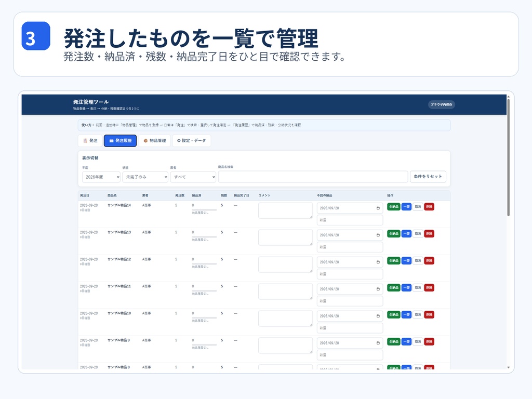The height and width of the screenshot is (399, 532).
Task: Open calendar picker in サンプル物品10 row
Action: pos(378,316)
